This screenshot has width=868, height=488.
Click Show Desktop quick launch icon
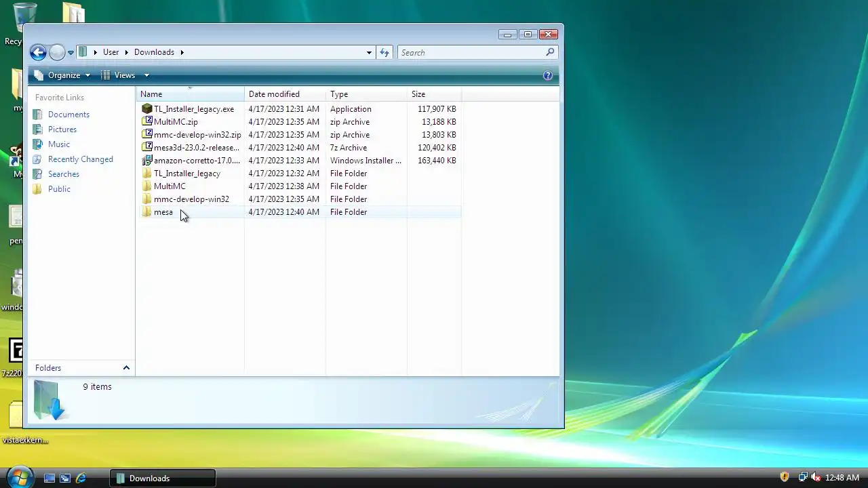(x=50, y=478)
